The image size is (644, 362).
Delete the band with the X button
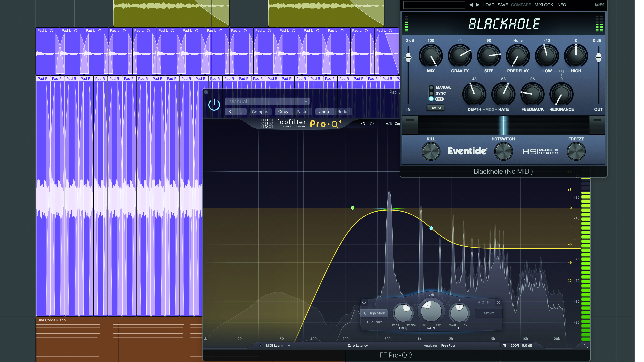499,302
